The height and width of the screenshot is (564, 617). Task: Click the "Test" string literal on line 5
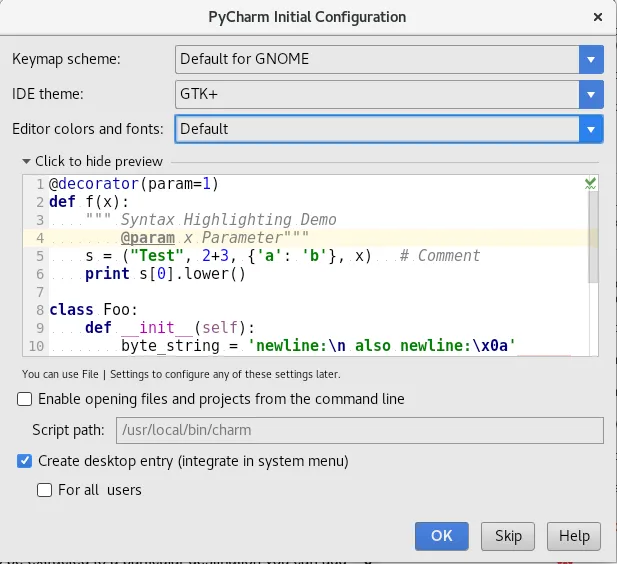(x=157, y=256)
